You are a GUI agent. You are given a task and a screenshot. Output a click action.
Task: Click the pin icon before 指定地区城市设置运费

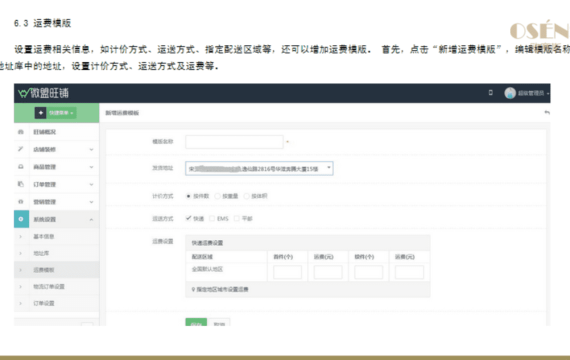coord(193,289)
